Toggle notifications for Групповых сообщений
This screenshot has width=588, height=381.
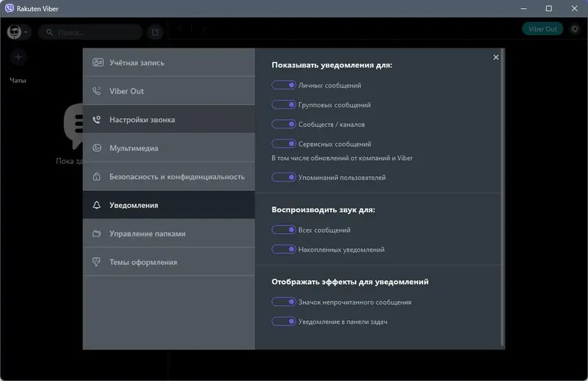point(284,104)
